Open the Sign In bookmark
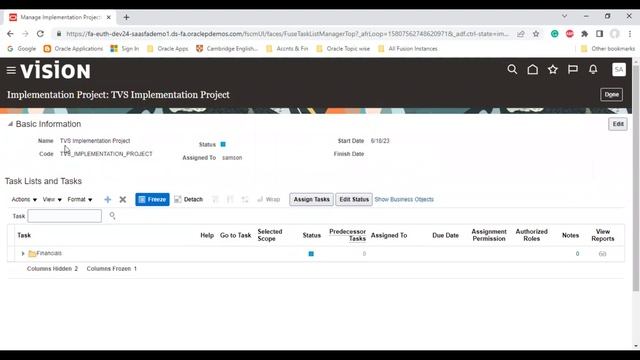The height and width of the screenshot is (360, 640). (x=124, y=49)
